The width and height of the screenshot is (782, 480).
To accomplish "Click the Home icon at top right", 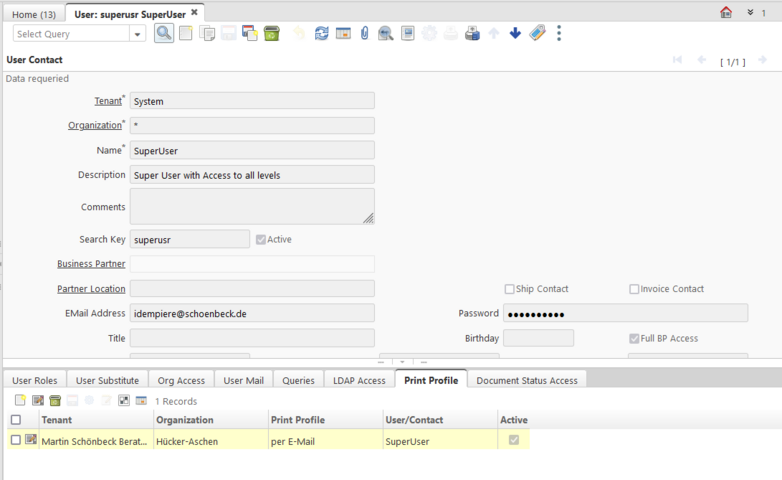I will [x=726, y=12].
